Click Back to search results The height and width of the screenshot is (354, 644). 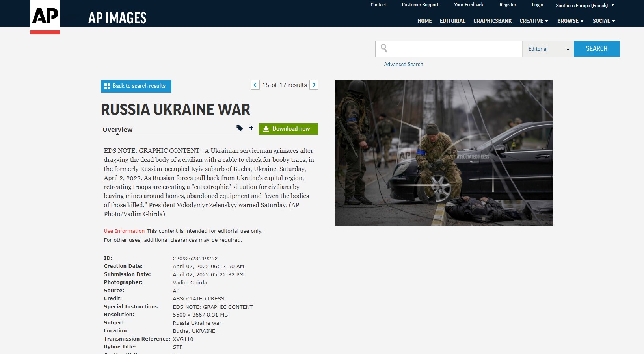136,86
